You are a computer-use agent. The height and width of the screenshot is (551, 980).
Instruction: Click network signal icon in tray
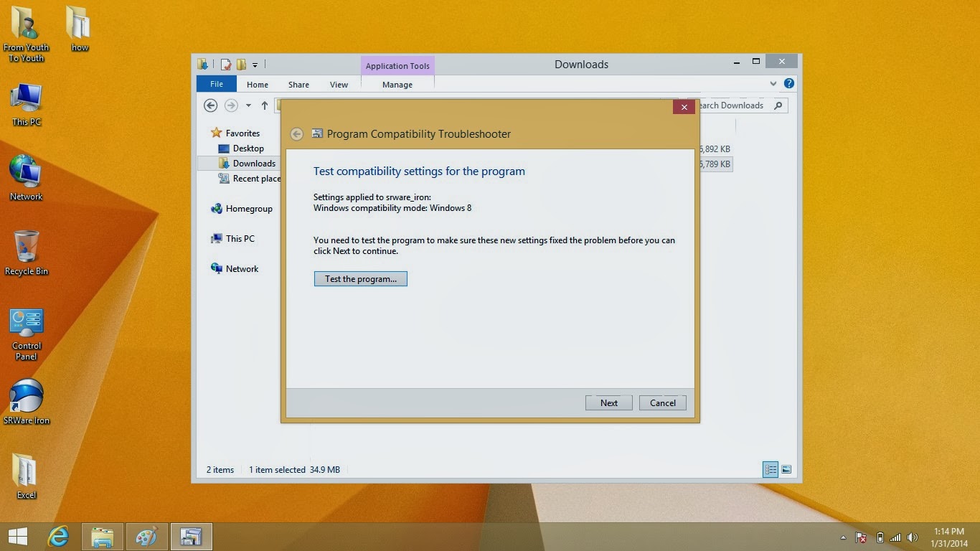click(x=895, y=537)
